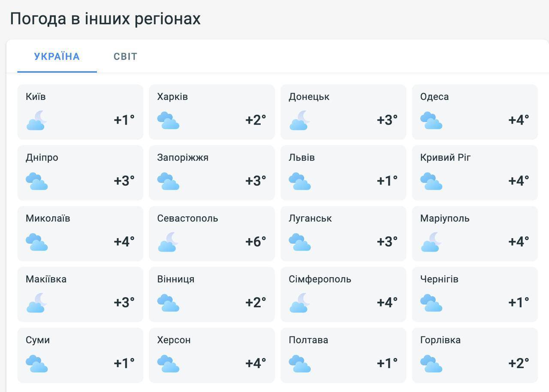Click the +2° temperature for Вінниця
The height and width of the screenshot is (392, 549).
(x=256, y=302)
